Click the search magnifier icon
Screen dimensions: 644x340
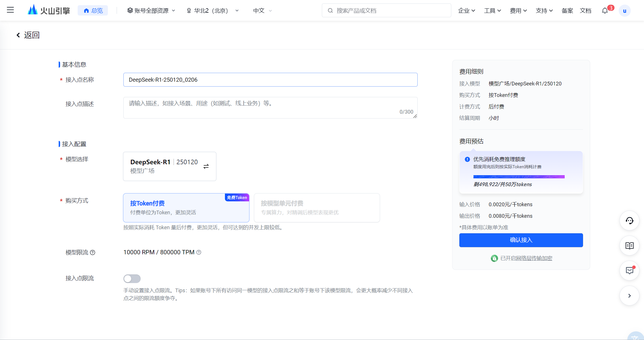330,11
